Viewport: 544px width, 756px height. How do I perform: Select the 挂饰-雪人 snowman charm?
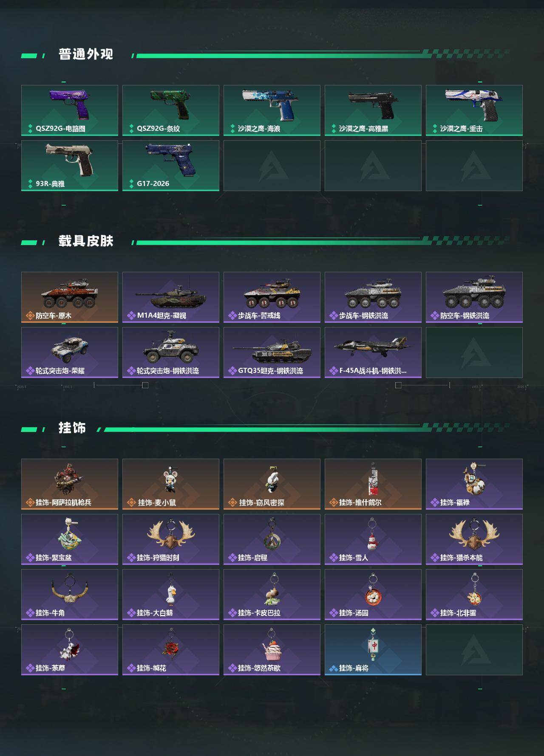point(373,539)
